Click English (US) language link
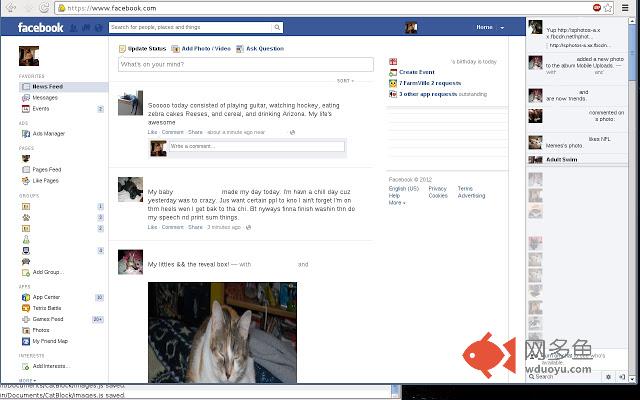 point(404,189)
